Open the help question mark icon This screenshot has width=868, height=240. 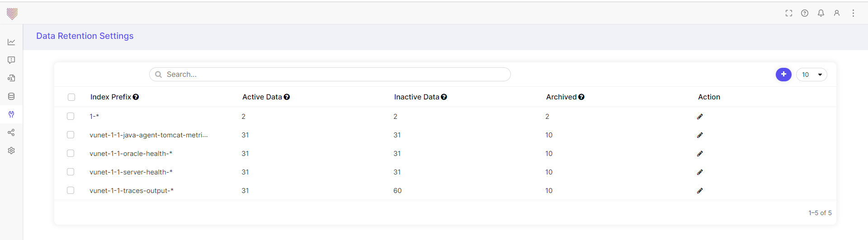(x=805, y=13)
